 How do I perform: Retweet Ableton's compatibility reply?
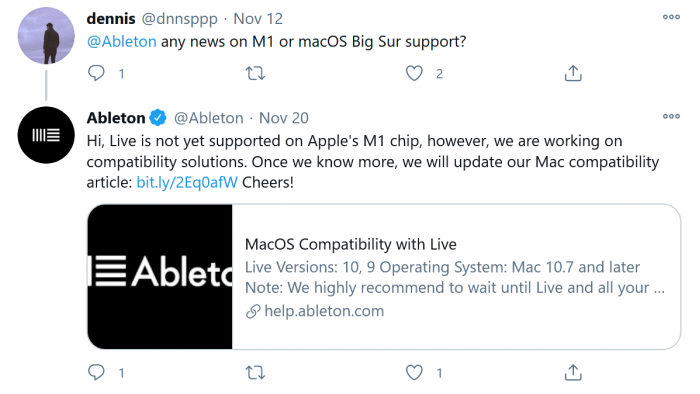click(x=255, y=373)
